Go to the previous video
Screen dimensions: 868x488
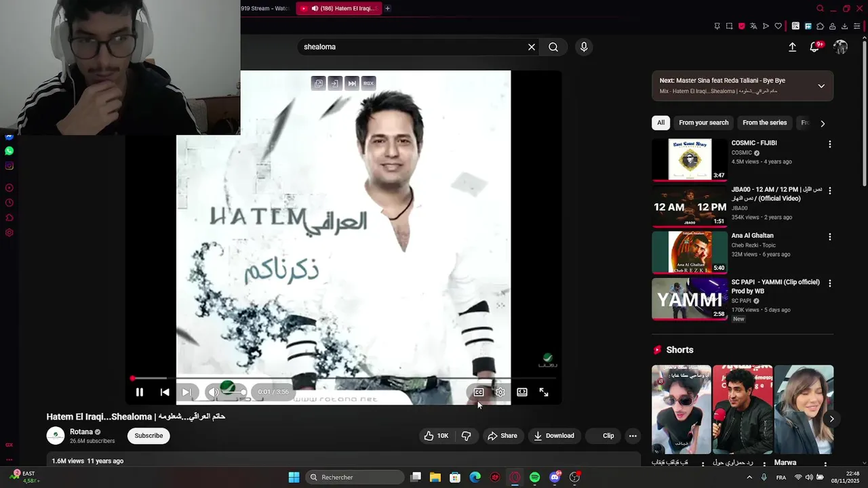tap(165, 392)
